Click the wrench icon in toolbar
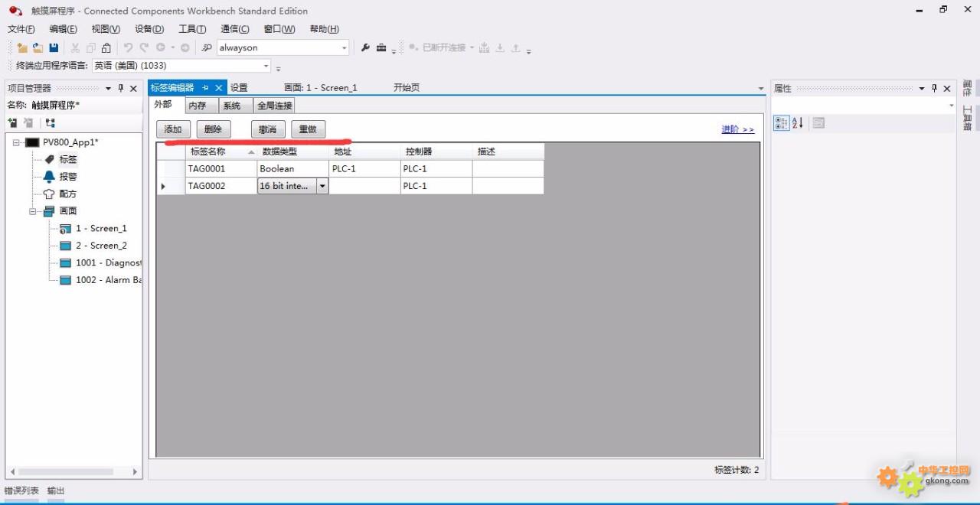 click(365, 47)
